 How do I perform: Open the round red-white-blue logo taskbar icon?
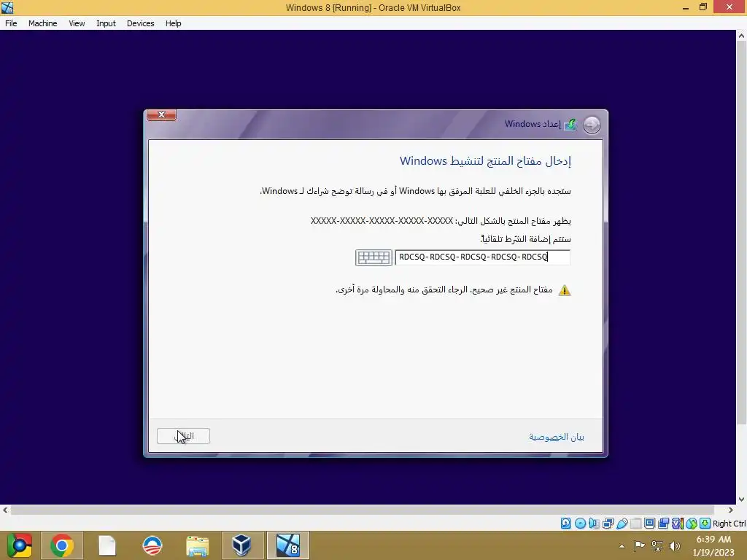152,545
